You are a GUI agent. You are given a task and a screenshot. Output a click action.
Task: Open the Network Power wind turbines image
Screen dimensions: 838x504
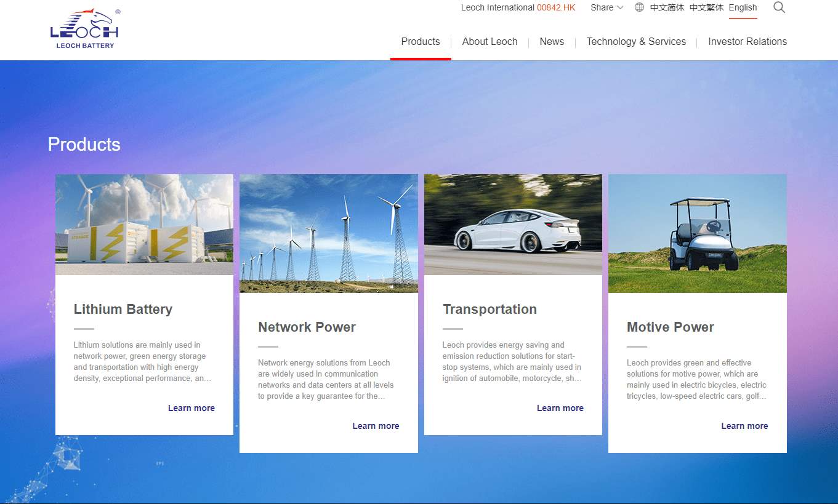click(x=329, y=233)
